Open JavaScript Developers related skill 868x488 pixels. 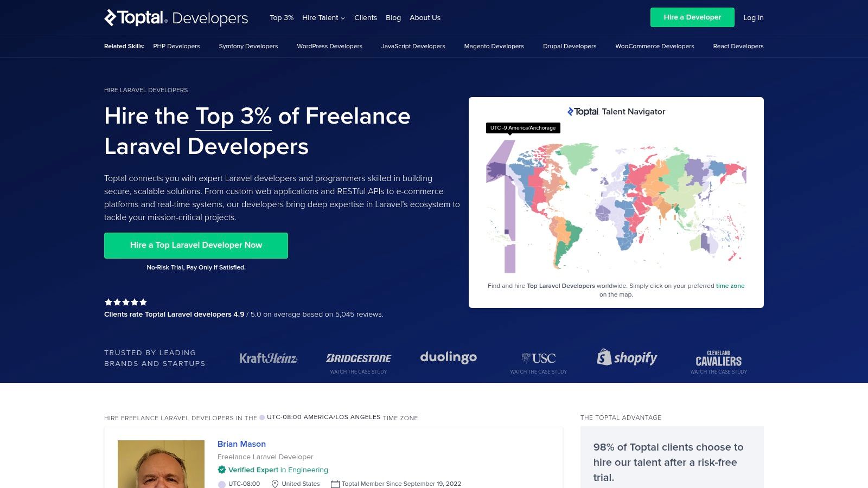(x=413, y=46)
